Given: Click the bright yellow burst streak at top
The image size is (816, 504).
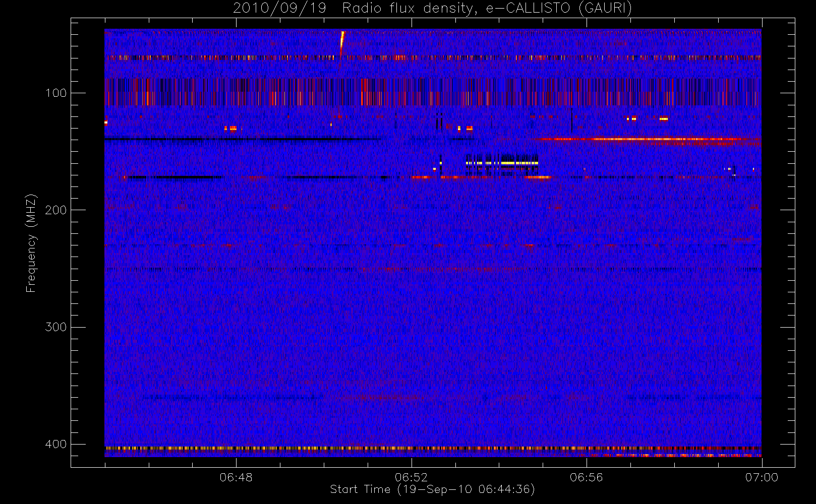Looking at the screenshot, I should click(x=342, y=42).
